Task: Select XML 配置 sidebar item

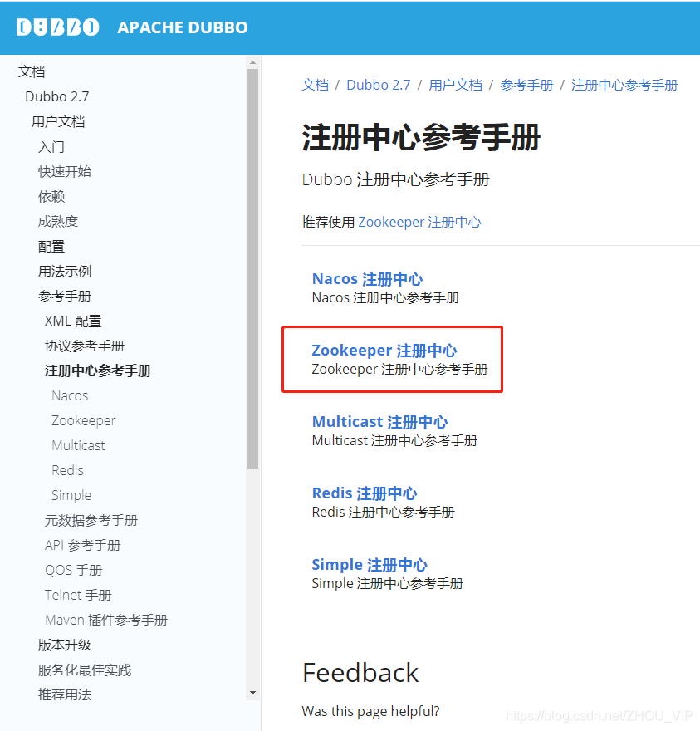Action: click(x=73, y=321)
